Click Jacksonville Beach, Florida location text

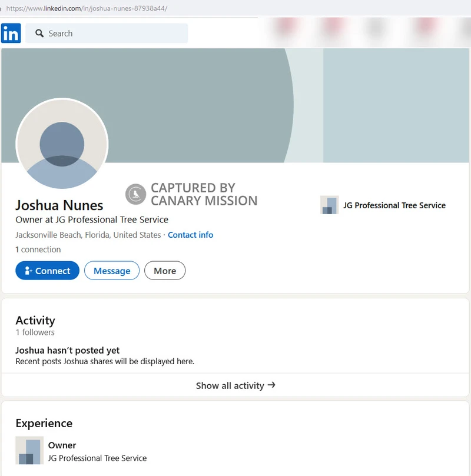[88, 235]
